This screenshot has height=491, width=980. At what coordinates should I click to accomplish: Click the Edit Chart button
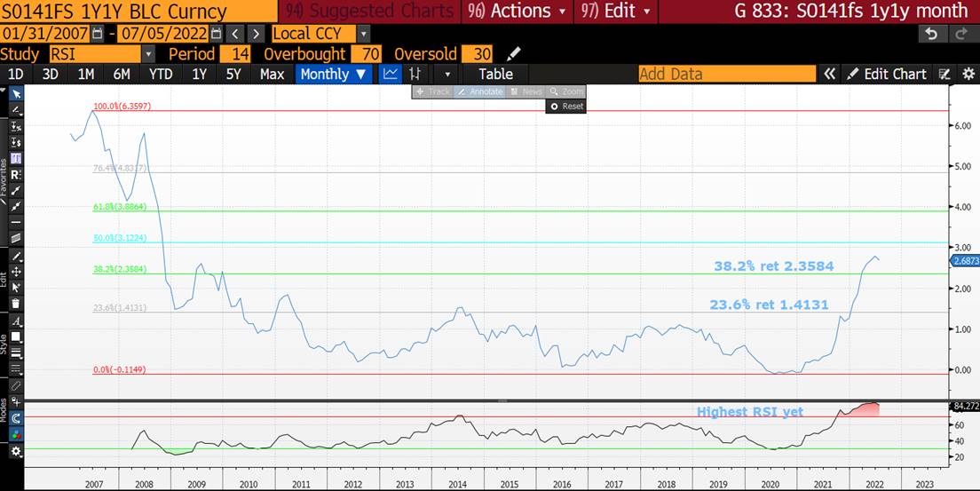click(888, 74)
